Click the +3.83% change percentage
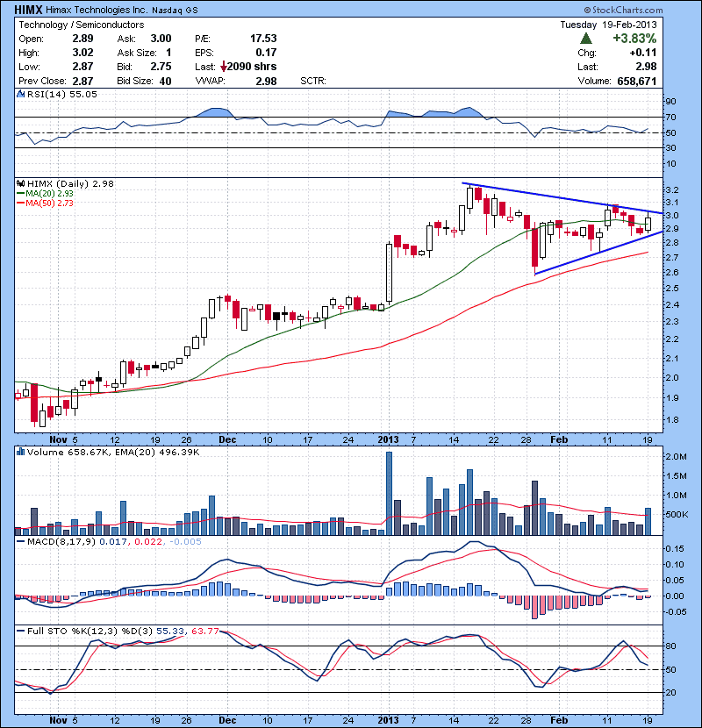The image size is (702, 728). [x=634, y=39]
